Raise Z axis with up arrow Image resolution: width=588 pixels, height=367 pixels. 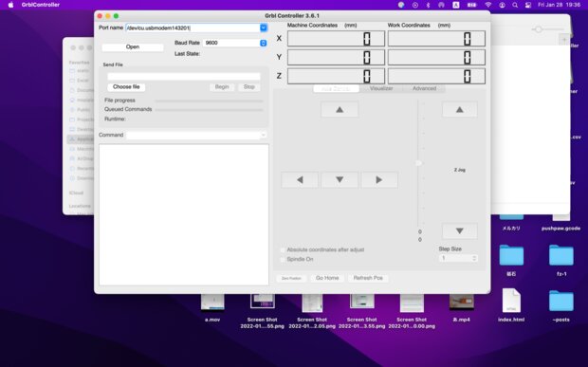[x=459, y=110]
